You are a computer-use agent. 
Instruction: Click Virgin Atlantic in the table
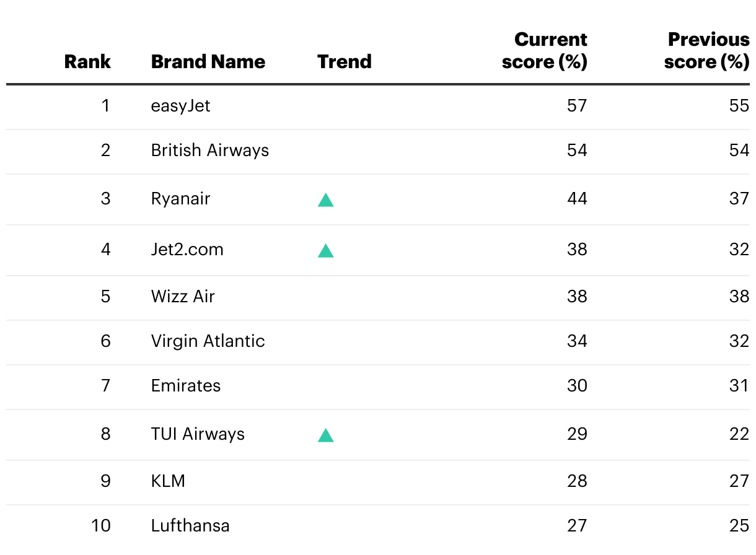coord(208,341)
